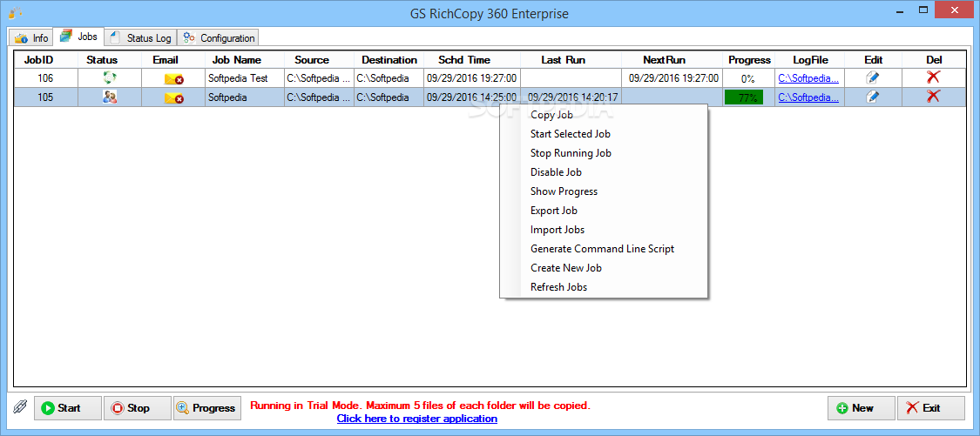Delete job 106 with the red X
This screenshot has width=980, height=436.
coord(933,77)
